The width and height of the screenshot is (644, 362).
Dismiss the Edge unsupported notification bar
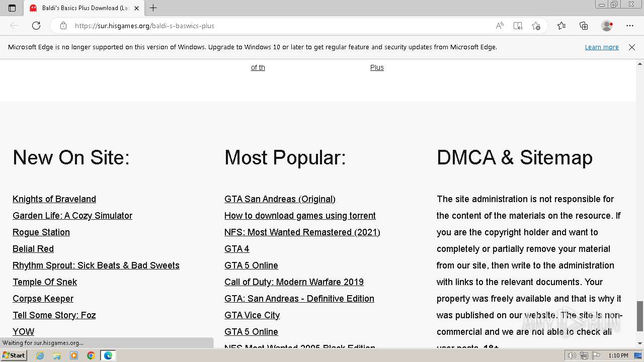pos(632,47)
